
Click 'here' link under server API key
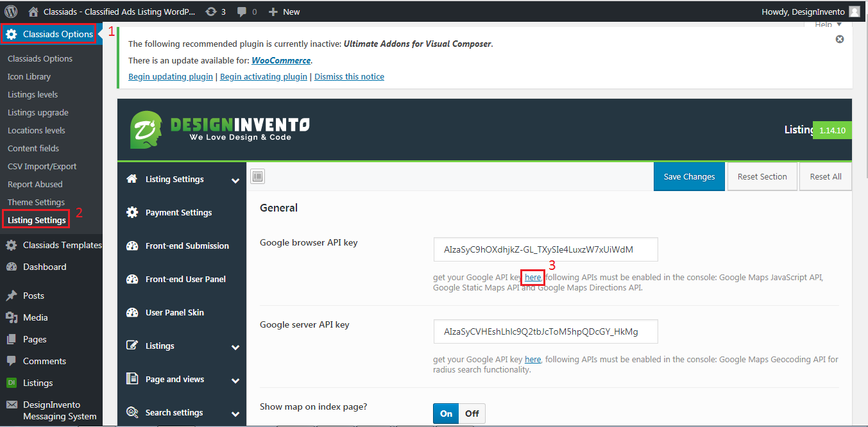532,359
